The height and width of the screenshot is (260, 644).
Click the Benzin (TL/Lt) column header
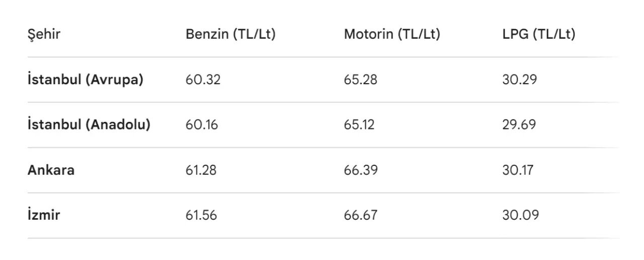pos(230,35)
